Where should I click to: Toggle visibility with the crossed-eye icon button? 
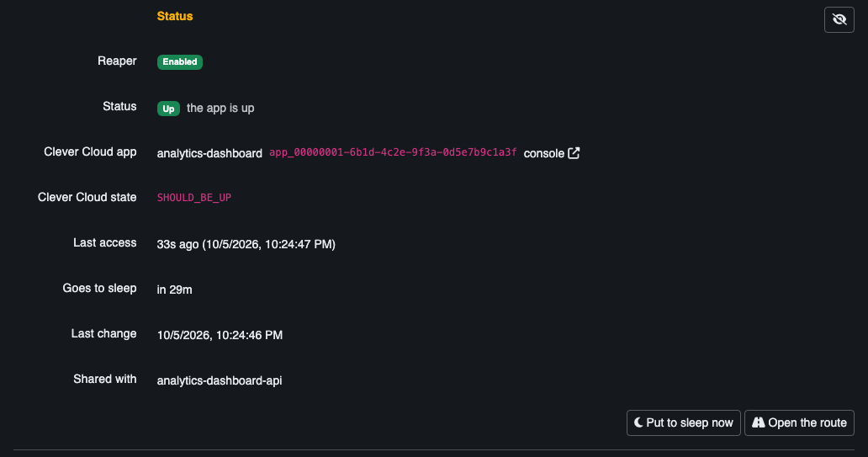point(839,20)
